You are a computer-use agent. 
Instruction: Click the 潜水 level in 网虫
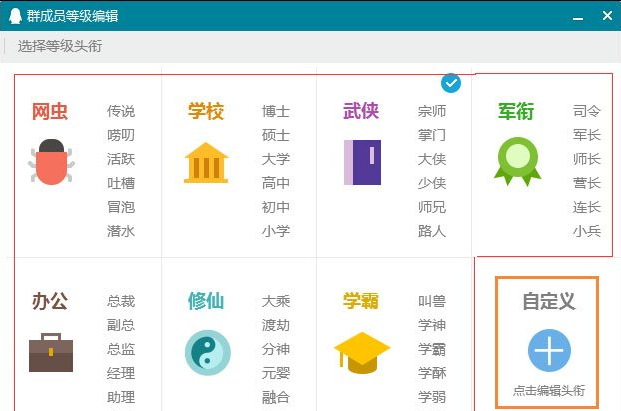coord(121,231)
